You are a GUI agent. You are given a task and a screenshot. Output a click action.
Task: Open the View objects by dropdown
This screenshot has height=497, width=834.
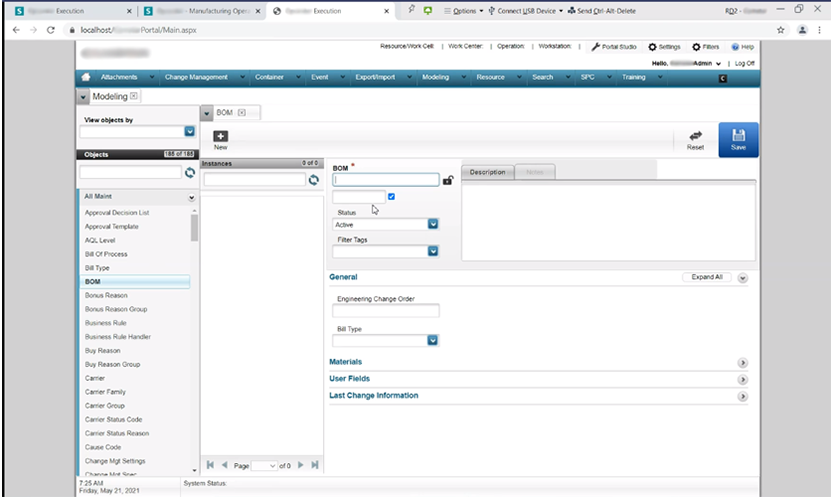pos(189,131)
